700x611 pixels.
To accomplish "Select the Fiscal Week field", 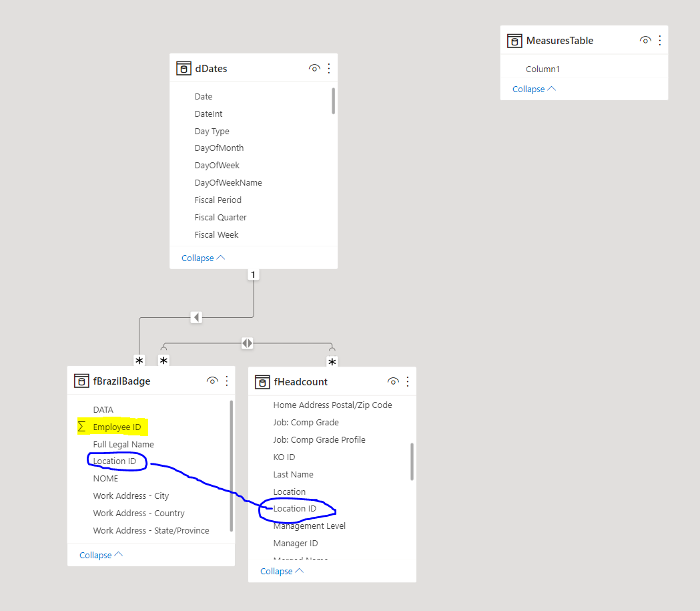I will 216,235.
